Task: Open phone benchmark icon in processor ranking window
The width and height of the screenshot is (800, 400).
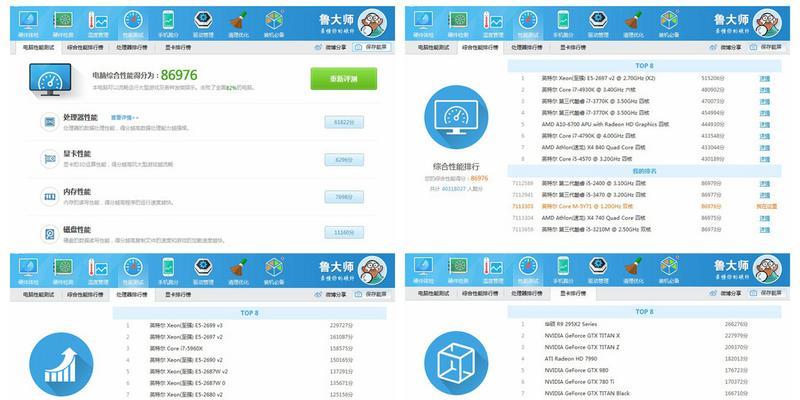Action: (x=168, y=271)
